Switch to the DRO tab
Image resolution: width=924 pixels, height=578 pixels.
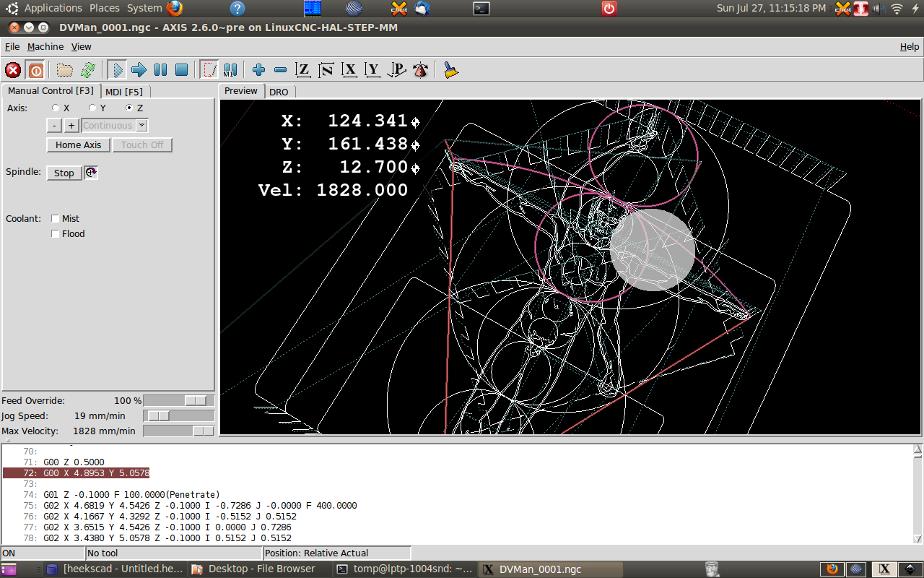[x=279, y=92]
